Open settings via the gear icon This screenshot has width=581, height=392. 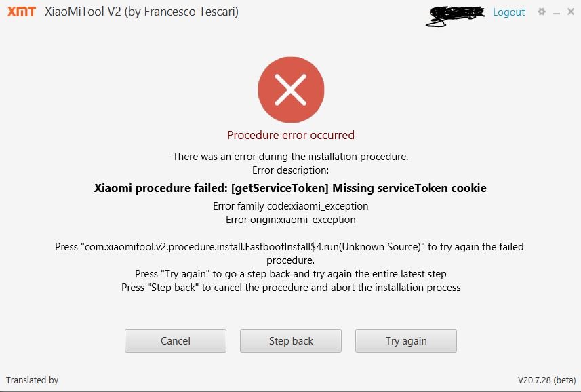(x=542, y=12)
